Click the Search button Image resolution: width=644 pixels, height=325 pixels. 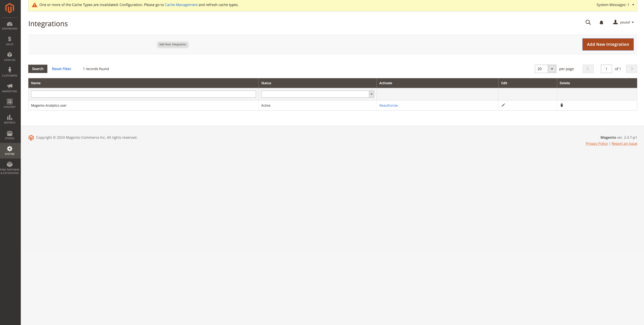tap(38, 69)
